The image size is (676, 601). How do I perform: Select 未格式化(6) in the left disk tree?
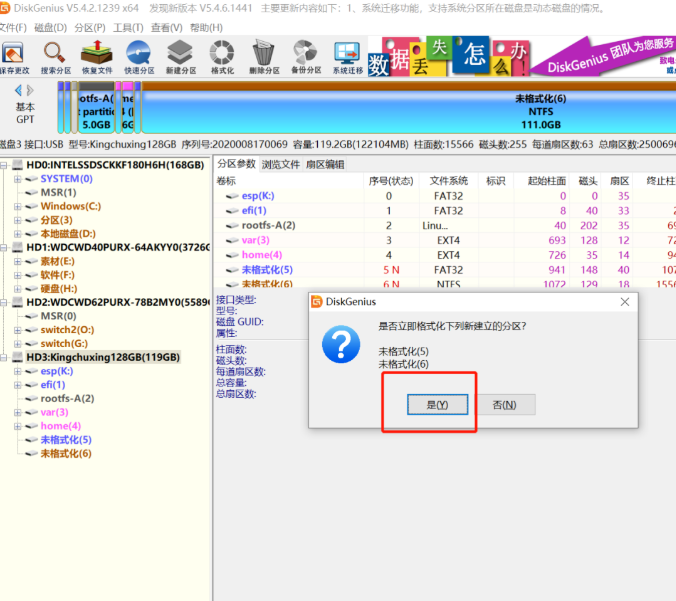tap(66, 454)
